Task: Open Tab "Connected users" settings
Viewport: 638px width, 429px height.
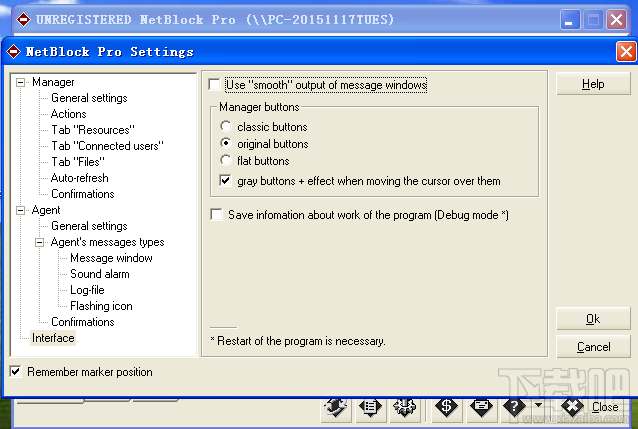Action: coord(107,146)
